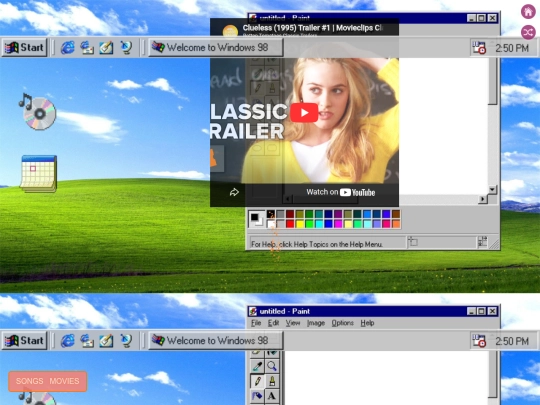
Task: Pick the purple palette color
Action: tap(338, 215)
